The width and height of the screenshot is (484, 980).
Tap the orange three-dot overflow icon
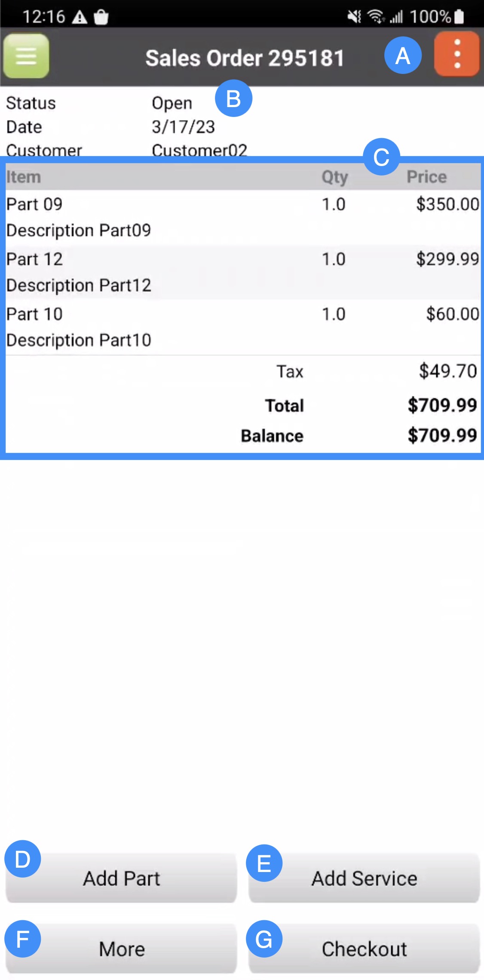point(457,54)
